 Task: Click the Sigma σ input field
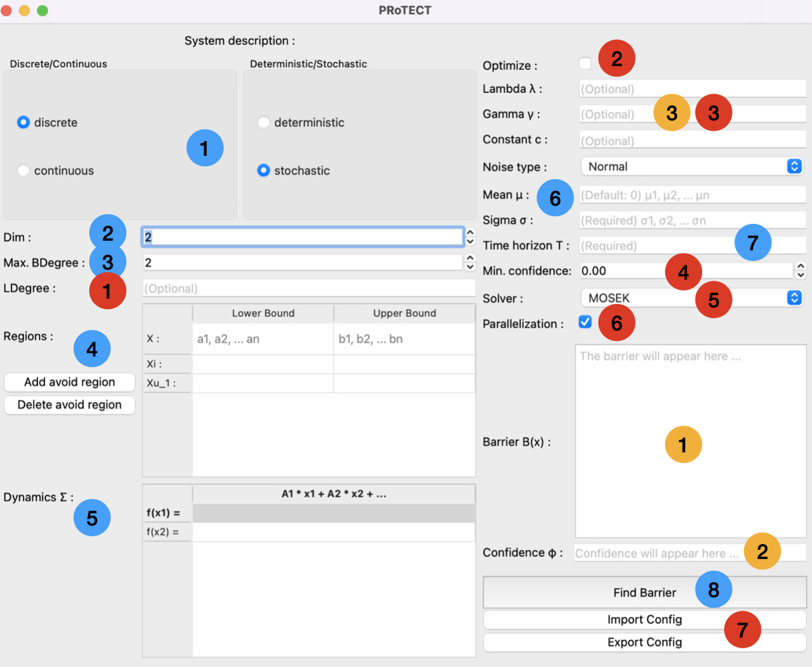[692, 221]
